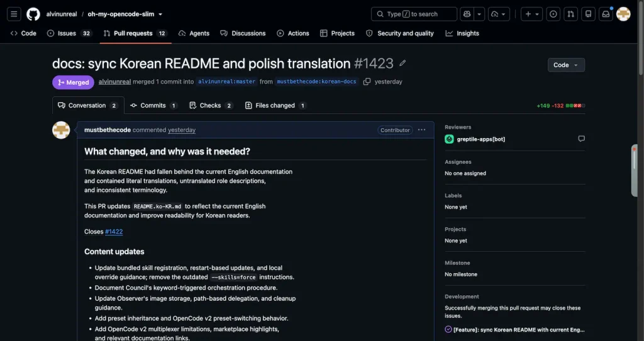
Task: Copy head branch name icon
Action: coord(367,82)
